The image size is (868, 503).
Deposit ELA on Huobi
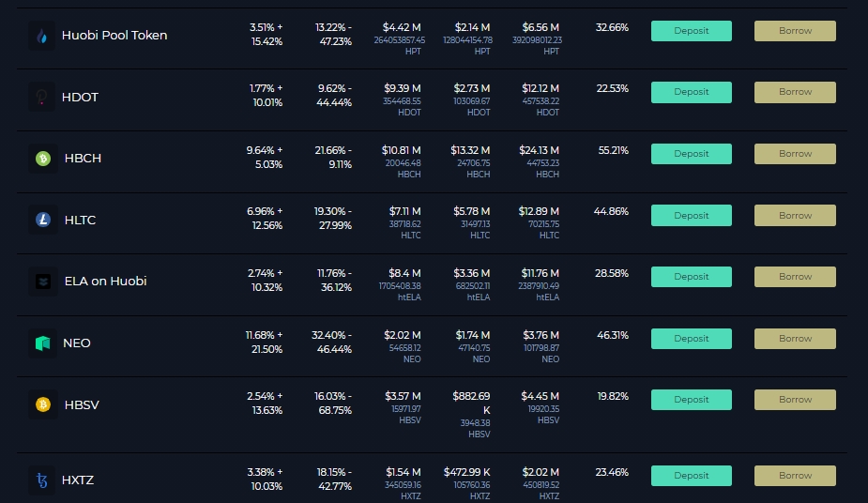[691, 277]
